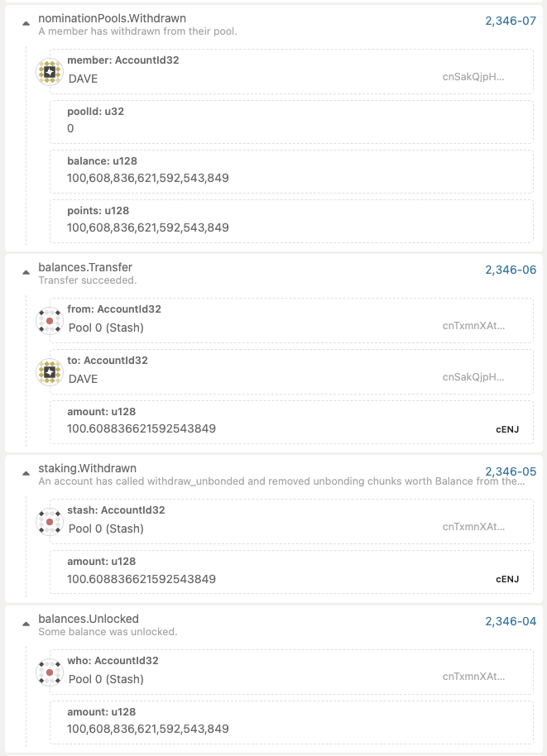Select the Transfer amount cENJ field
This screenshot has height=756, width=547.
291,423
